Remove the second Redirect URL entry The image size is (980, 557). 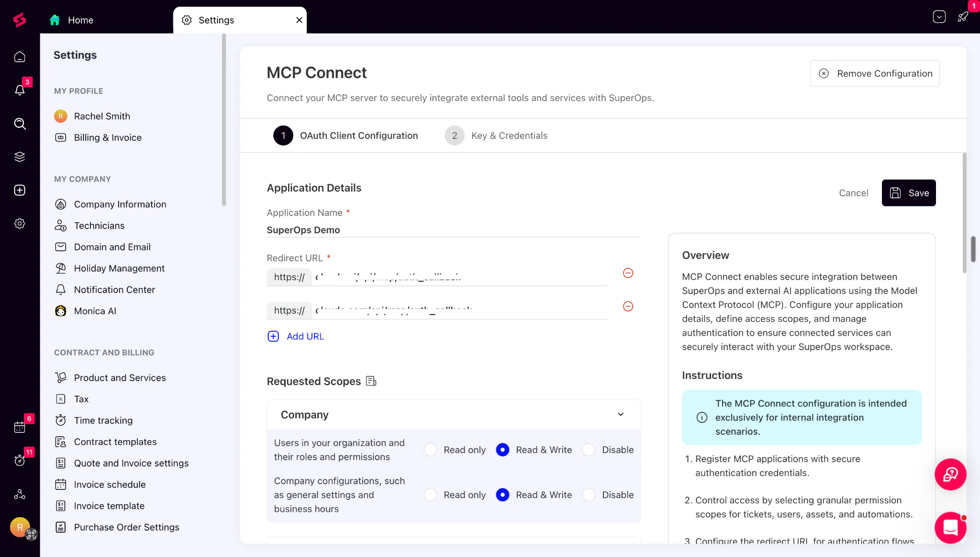click(628, 307)
